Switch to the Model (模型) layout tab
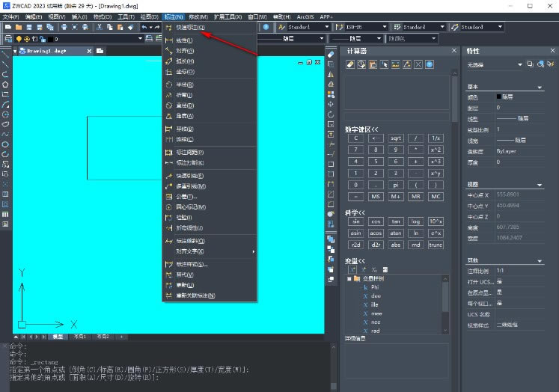 [58, 337]
